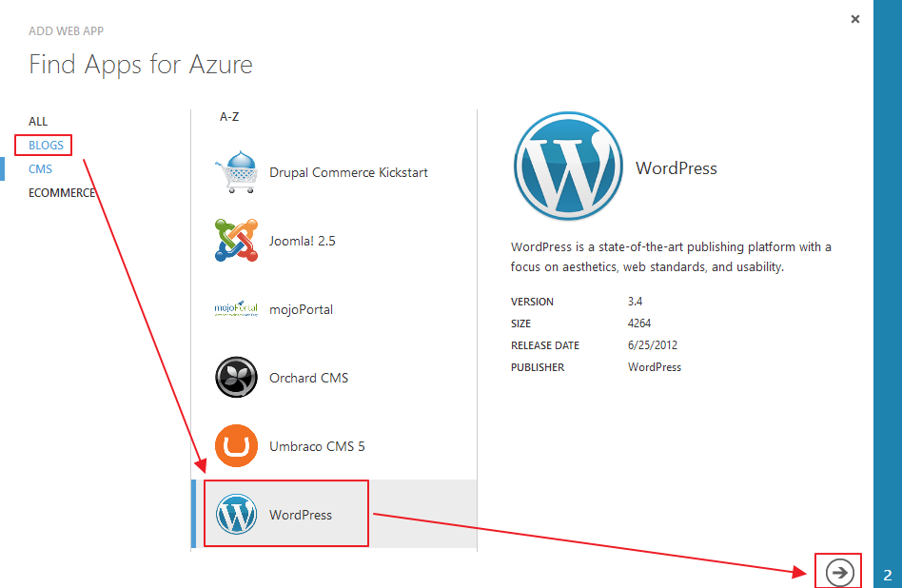Click the WordPress title in details pane

point(676,168)
